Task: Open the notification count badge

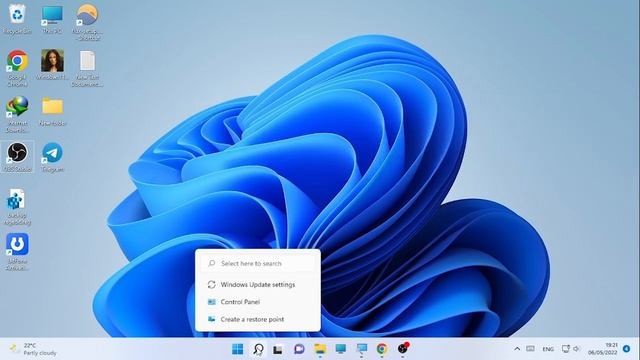Action: (627, 349)
